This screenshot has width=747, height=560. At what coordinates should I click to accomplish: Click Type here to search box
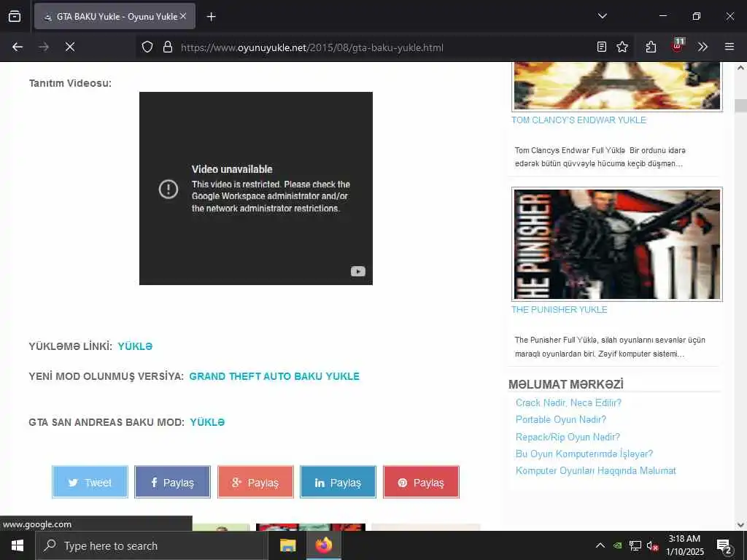coord(151,545)
